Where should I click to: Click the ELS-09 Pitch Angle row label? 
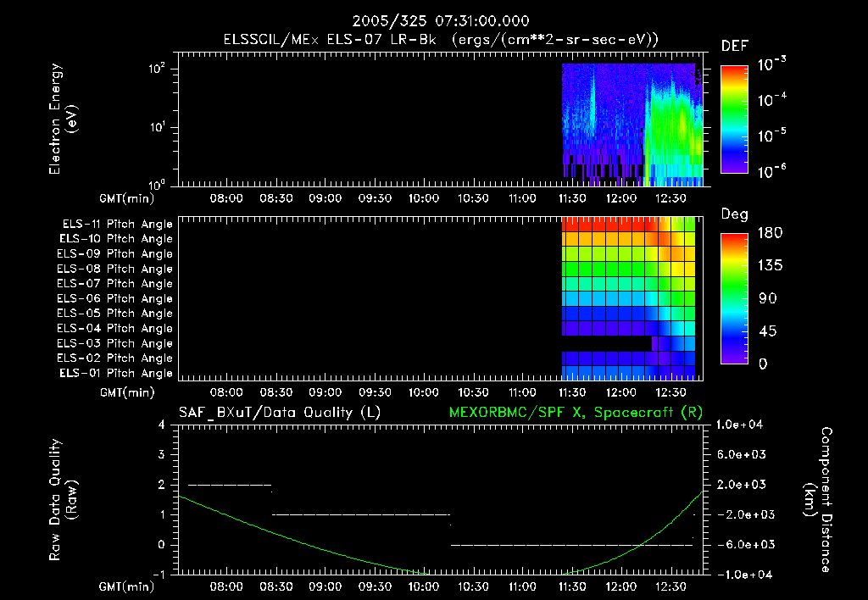pyautogui.click(x=114, y=254)
